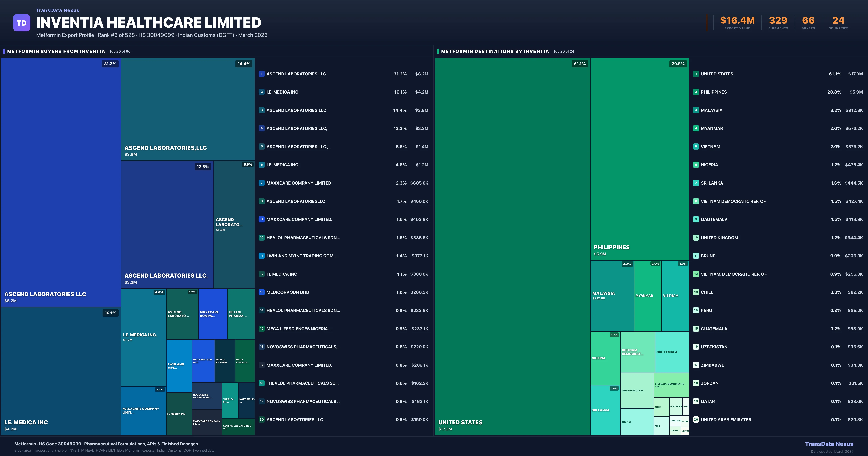Click rank 20 badge for UNITED ARAB EMIRATES
The width and height of the screenshot is (868, 456).
pyautogui.click(x=696, y=420)
